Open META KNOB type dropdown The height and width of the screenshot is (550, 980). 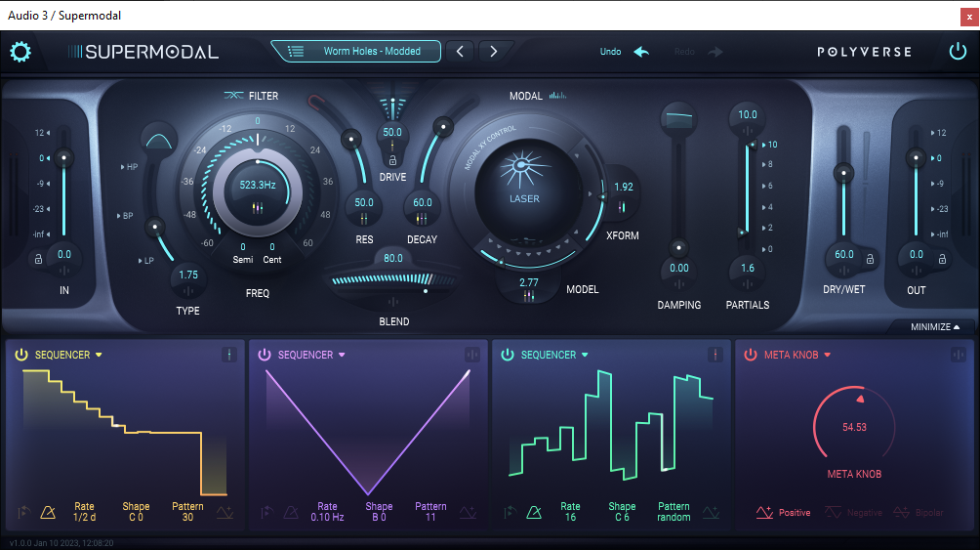tap(797, 355)
